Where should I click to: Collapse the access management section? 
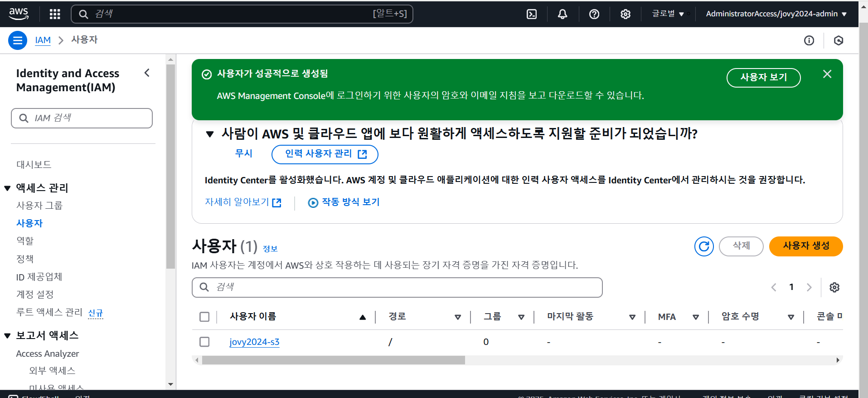(x=7, y=188)
